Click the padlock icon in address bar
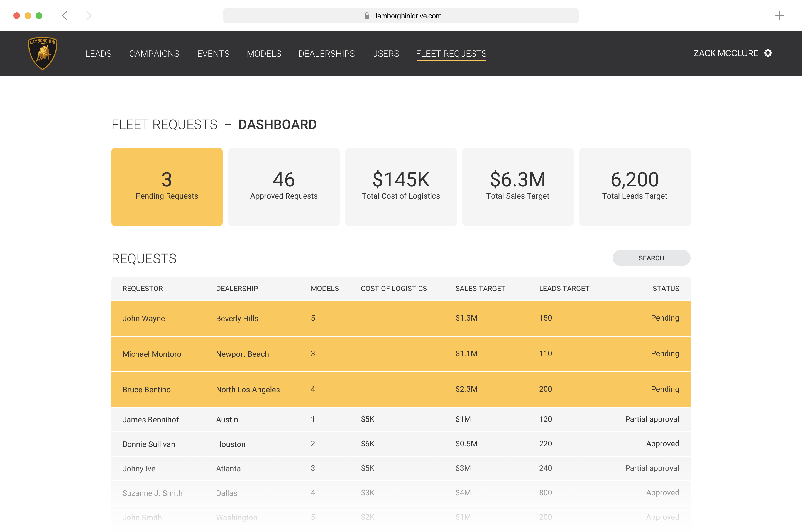Viewport: 802px width, 532px height. coord(367,16)
